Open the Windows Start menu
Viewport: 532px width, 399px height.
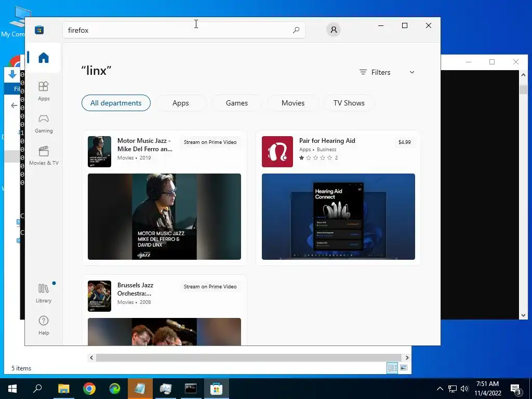tap(12, 389)
